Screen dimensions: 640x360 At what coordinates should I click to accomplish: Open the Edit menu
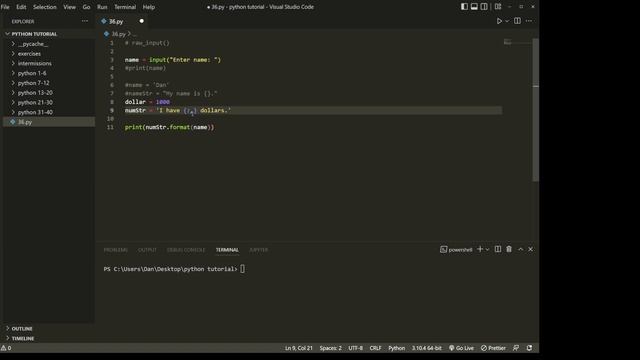pos(21,7)
